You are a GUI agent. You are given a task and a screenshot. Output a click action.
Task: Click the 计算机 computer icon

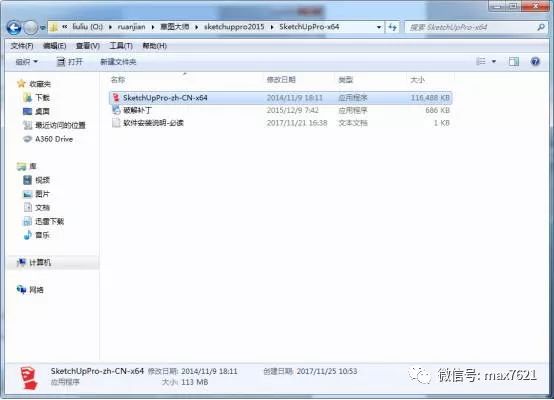coord(21,262)
